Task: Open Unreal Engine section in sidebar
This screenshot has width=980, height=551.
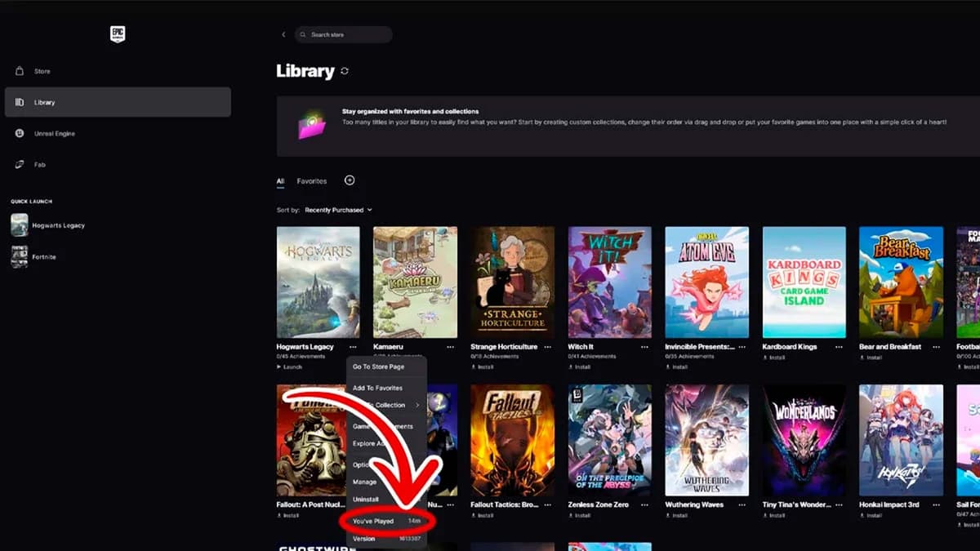Action: pyautogui.click(x=55, y=133)
